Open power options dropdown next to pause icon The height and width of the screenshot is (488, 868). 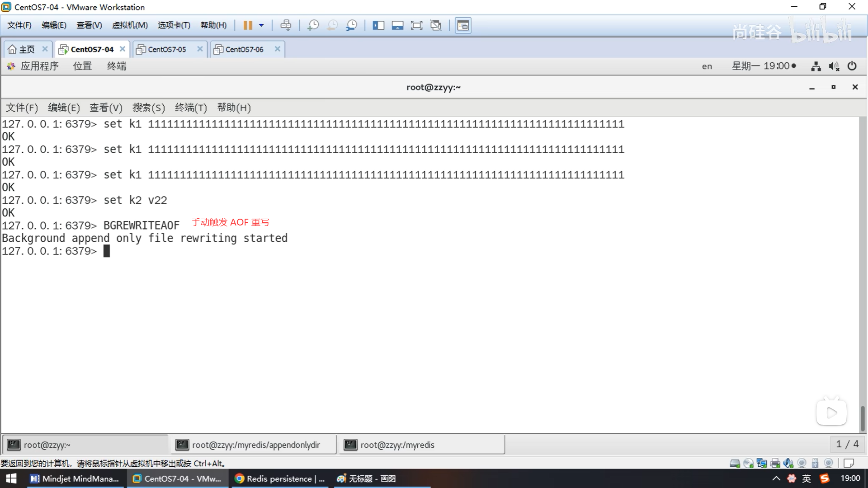click(x=261, y=25)
